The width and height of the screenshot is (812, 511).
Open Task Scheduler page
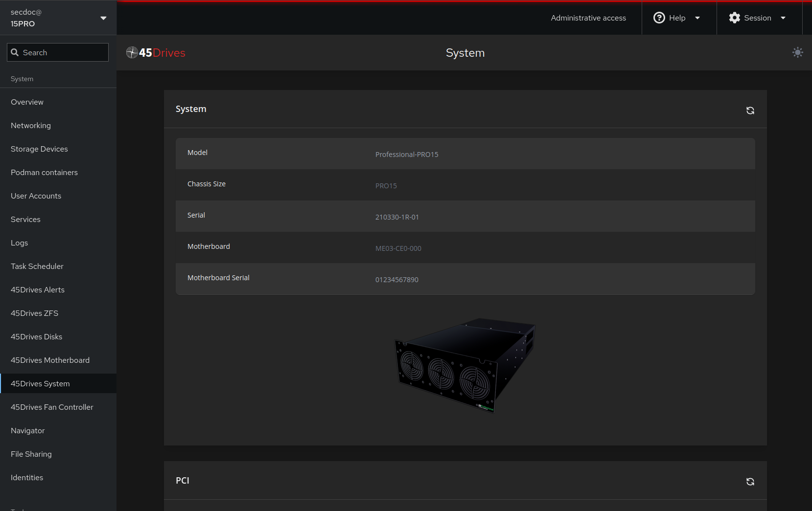pos(58,266)
